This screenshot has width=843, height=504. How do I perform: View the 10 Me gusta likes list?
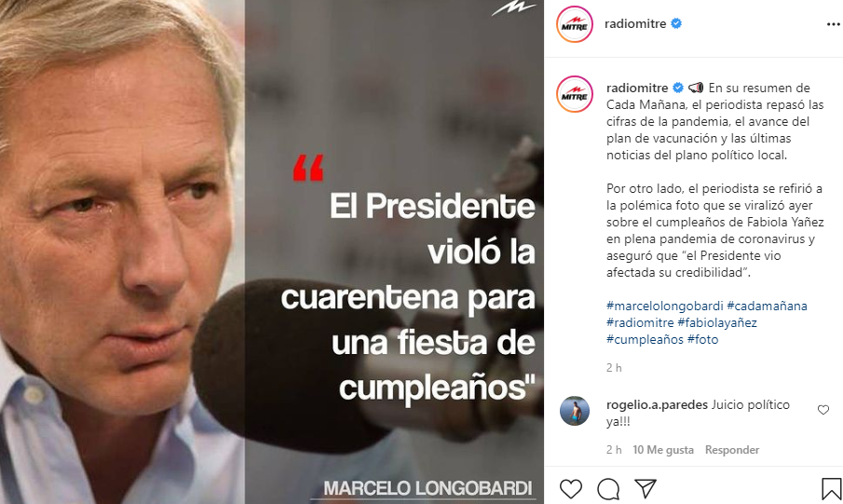[663, 450]
